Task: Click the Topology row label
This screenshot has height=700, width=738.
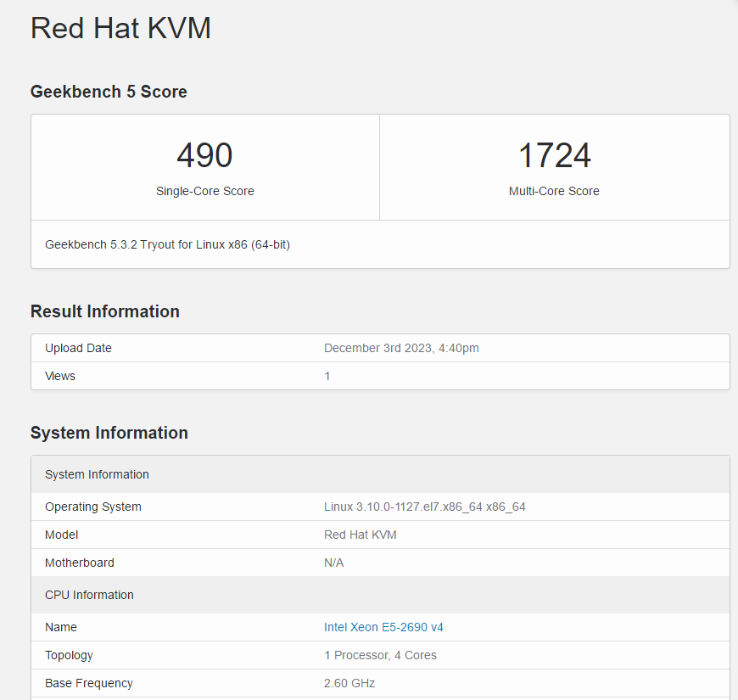Action: pos(69,655)
